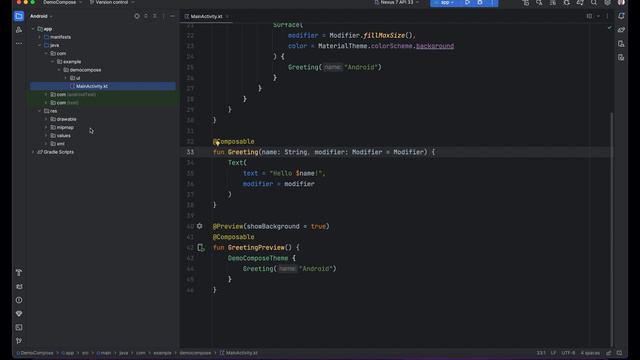The image size is (640, 360).
Task: Expand the manifests folder
Action: (x=40, y=37)
